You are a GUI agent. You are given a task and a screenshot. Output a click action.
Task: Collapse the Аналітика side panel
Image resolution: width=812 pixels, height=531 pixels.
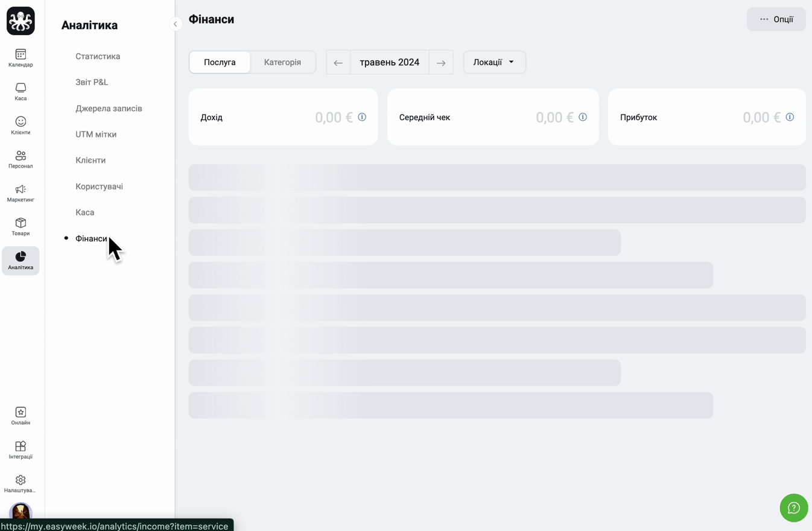[x=175, y=24]
